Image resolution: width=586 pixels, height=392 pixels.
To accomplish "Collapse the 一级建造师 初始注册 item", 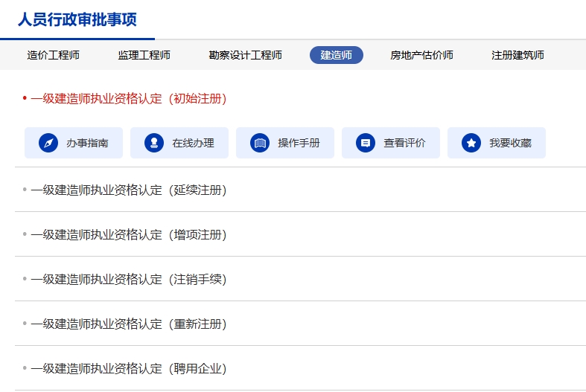I will (128, 98).
